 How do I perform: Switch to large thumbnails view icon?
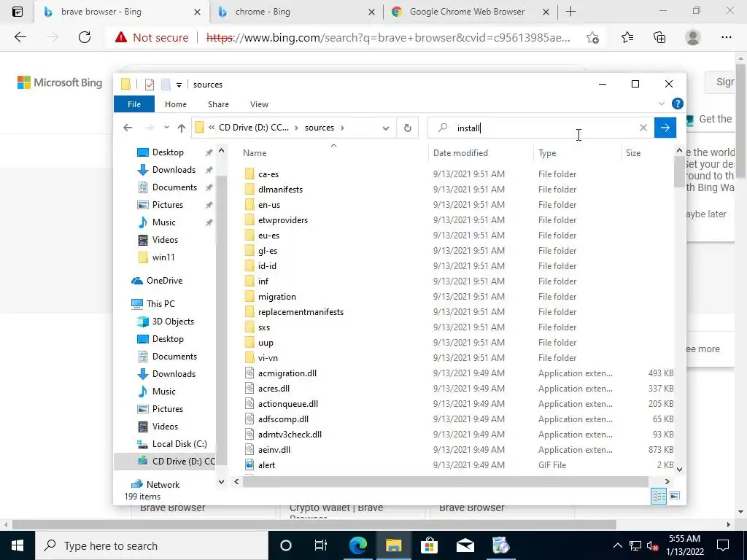click(x=675, y=496)
